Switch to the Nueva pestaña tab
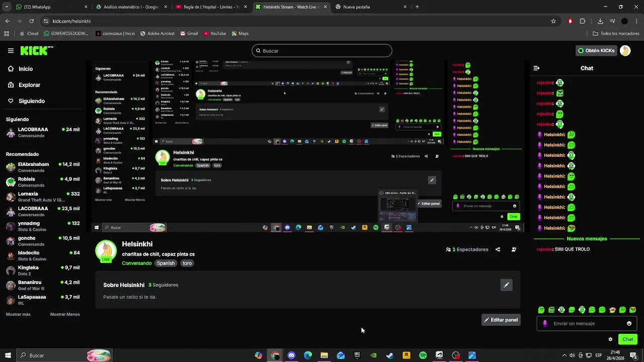Viewport: 644px width, 362px height. 371,7
